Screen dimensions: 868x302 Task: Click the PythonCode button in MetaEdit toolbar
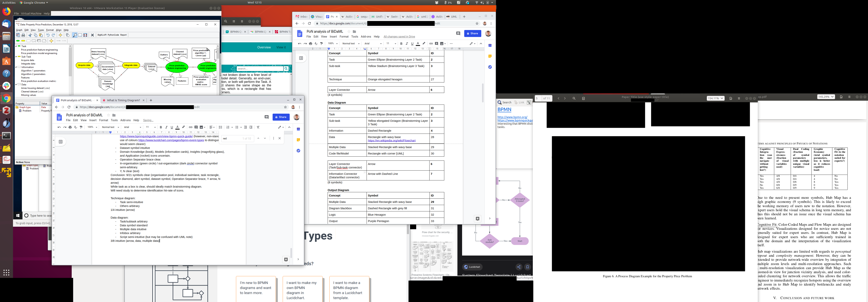(x=113, y=35)
